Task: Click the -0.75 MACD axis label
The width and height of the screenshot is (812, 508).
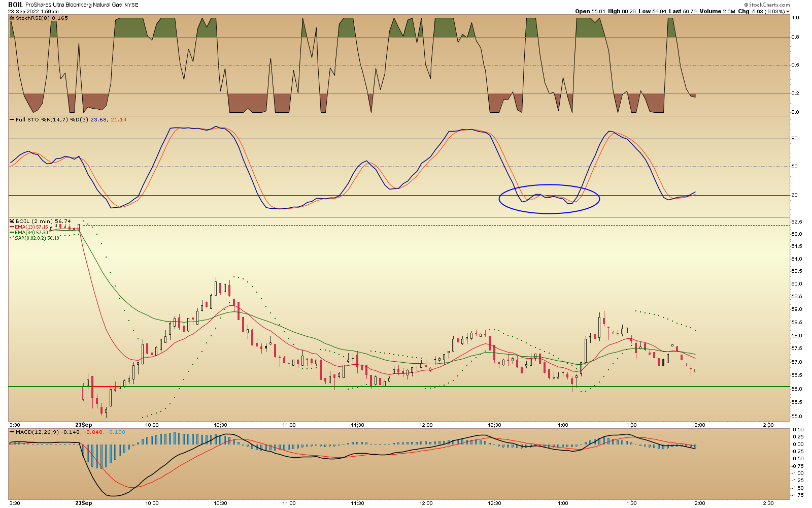Action: point(797,465)
